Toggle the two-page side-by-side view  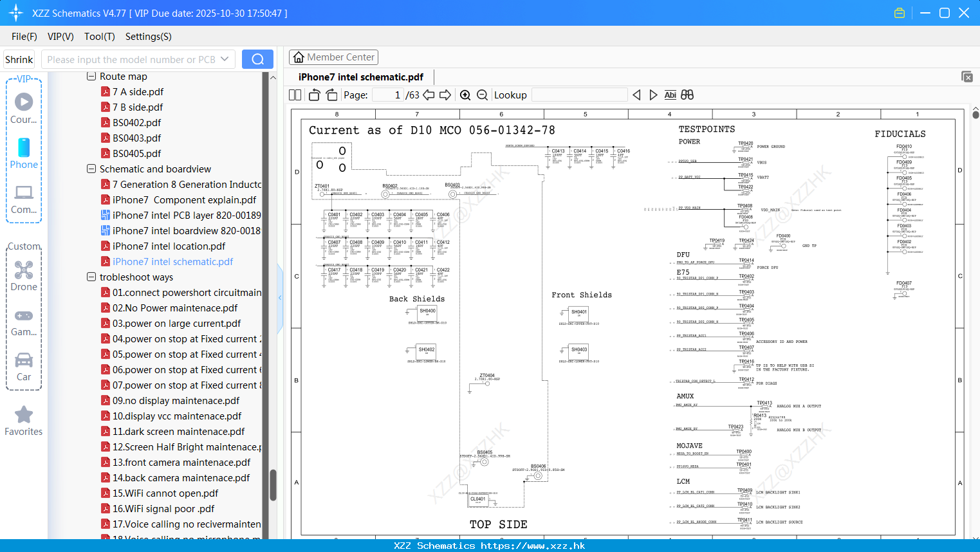click(x=295, y=95)
